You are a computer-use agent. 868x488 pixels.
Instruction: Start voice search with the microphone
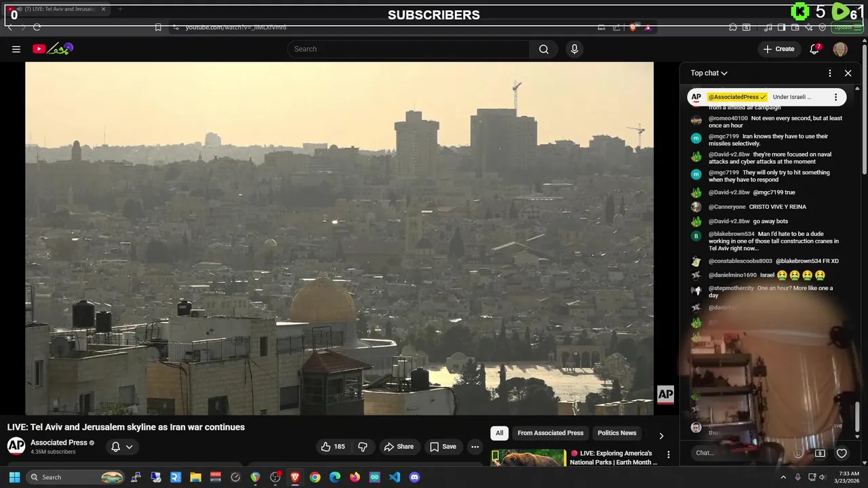[x=574, y=49]
